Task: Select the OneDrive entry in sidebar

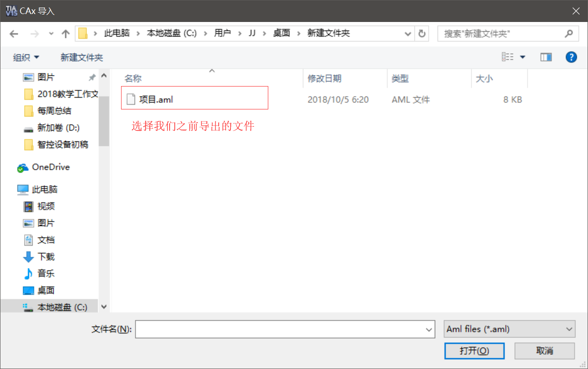Action: click(50, 167)
